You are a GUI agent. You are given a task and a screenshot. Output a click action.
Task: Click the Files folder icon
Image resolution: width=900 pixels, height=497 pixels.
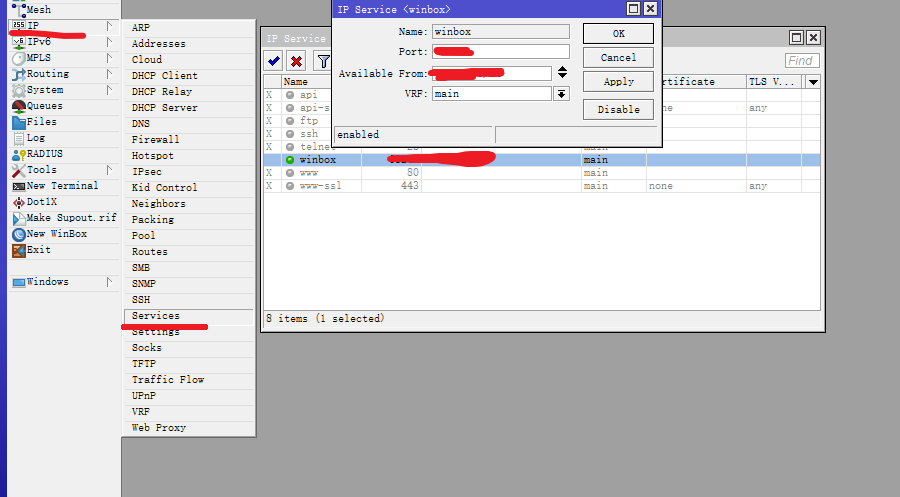click(x=18, y=122)
